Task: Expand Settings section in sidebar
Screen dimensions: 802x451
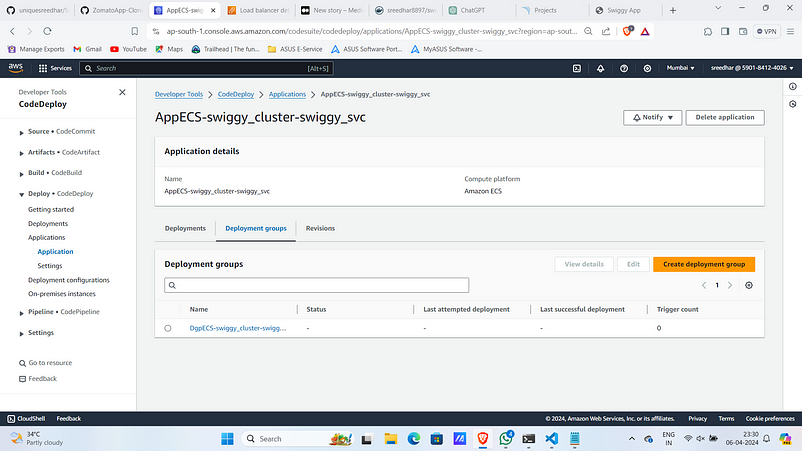Action: coord(21,333)
